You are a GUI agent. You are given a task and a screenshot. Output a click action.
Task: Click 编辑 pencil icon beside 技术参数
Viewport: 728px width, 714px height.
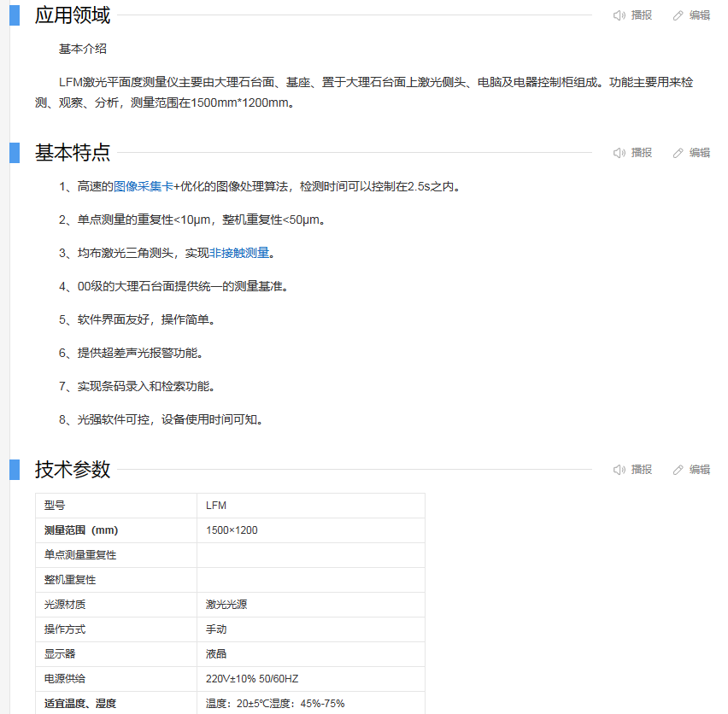[678, 470]
